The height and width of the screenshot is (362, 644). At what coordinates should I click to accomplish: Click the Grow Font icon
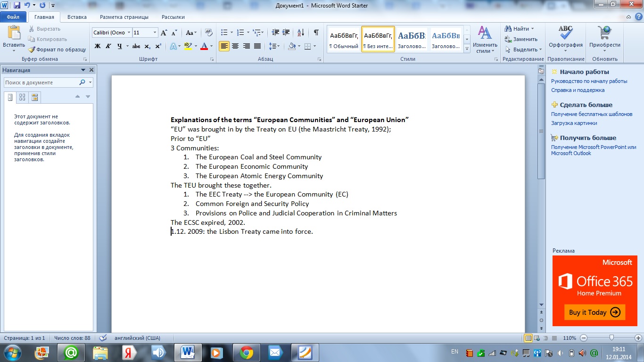(164, 33)
